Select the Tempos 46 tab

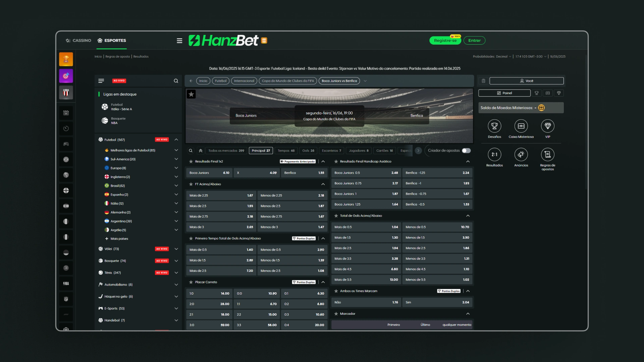tap(286, 151)
